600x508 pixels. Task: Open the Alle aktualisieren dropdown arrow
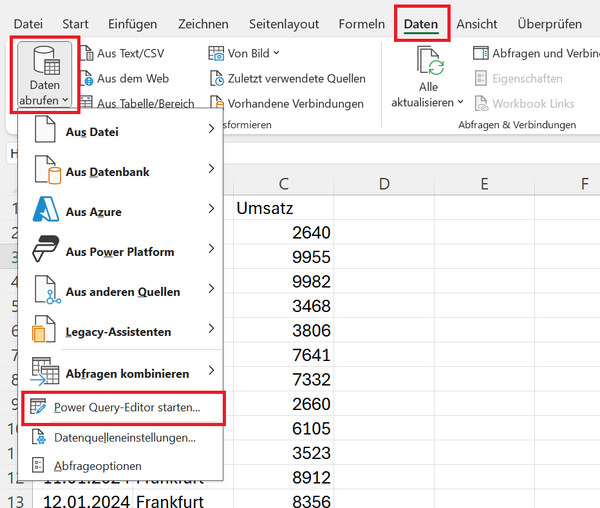(461, 102)
